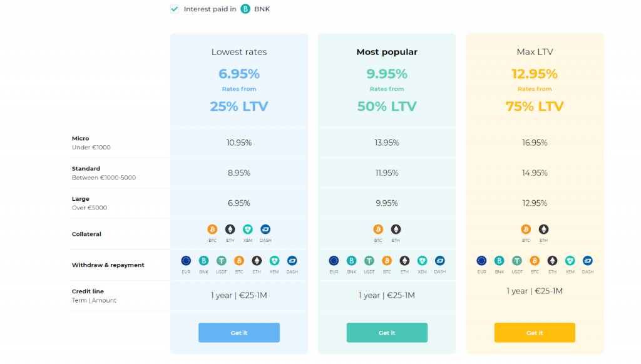Click BNK withdraw icon in Max LTV
The width and height of the screenshot is (641, 364).
[499, 261]
